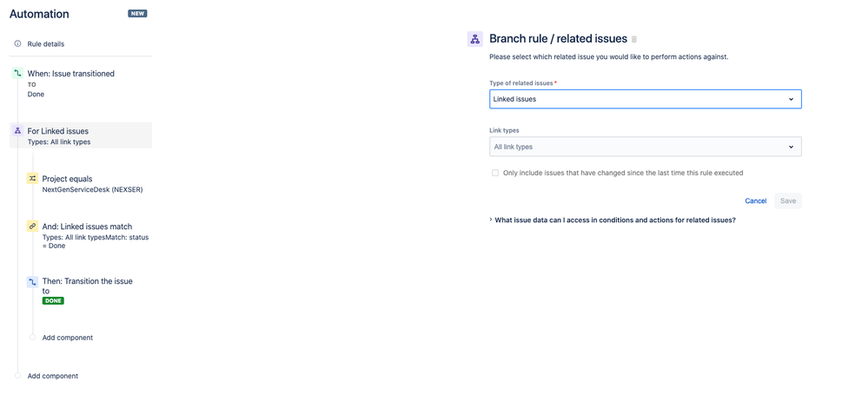Image resolution: width=868 pixels, height=414 pixels.
Task: Click the Save button
Action: pos(788,200)
